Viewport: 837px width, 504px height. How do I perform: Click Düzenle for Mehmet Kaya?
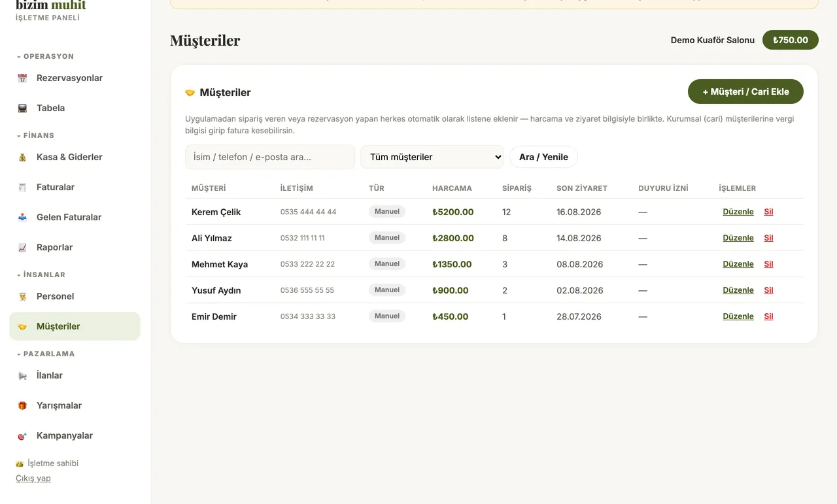tap(738, 264)
